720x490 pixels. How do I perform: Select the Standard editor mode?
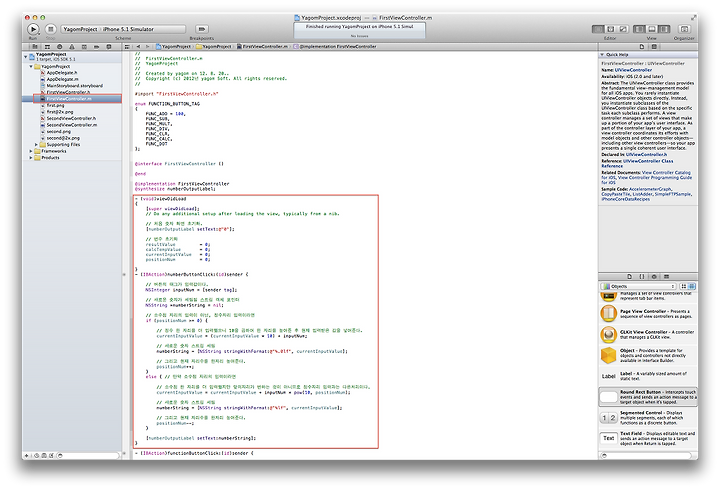coord(597,29)
